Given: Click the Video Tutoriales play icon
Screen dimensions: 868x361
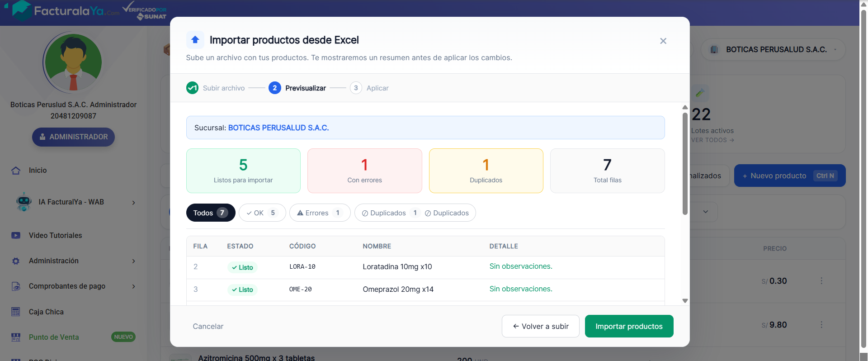Looking at the screenshot, I should click(16, 235).
